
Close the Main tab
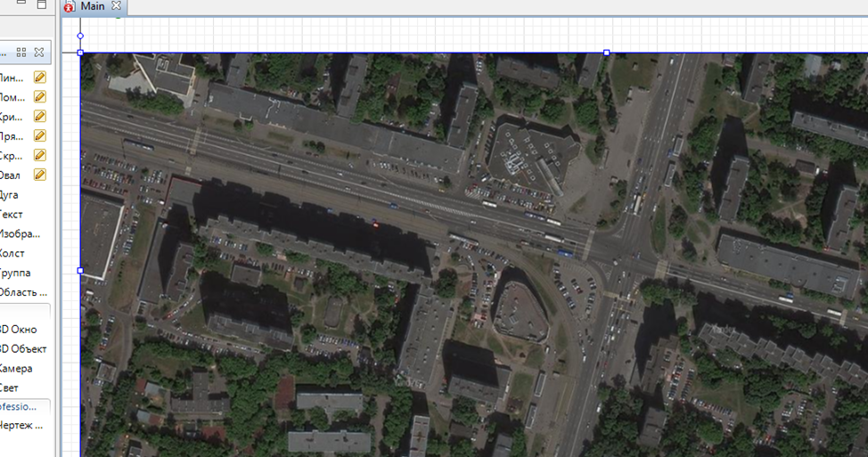coord(117,6)
